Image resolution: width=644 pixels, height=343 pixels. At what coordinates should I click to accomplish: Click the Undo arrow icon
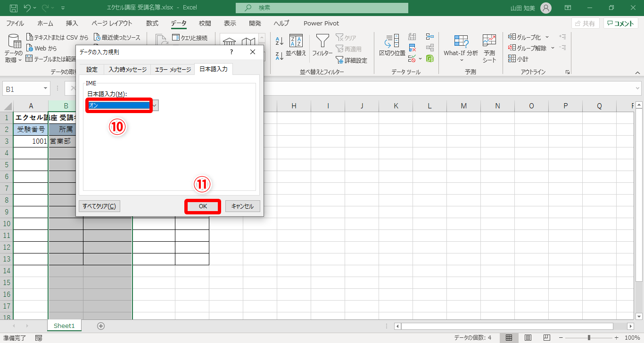pyautogui.click(x=27, y=8)
